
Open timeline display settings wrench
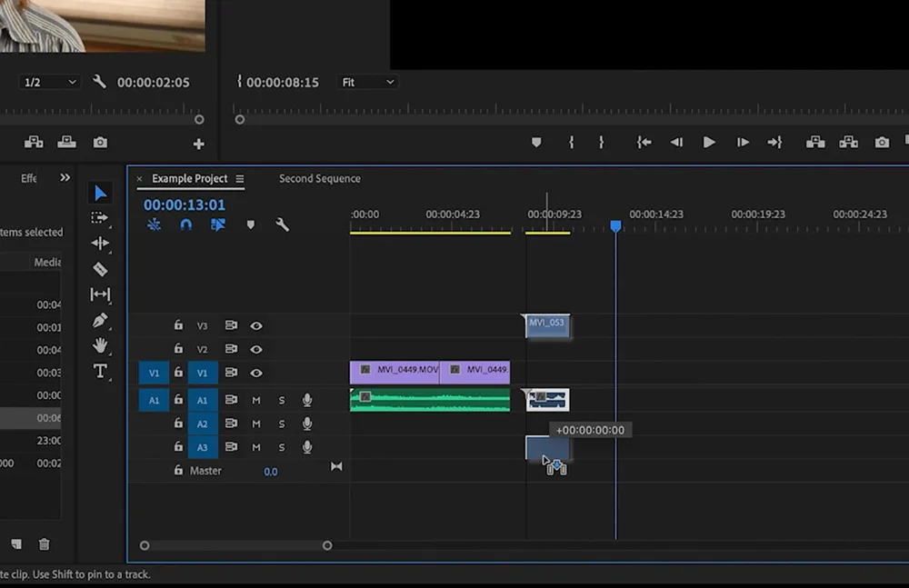click(x=283, y=224)
